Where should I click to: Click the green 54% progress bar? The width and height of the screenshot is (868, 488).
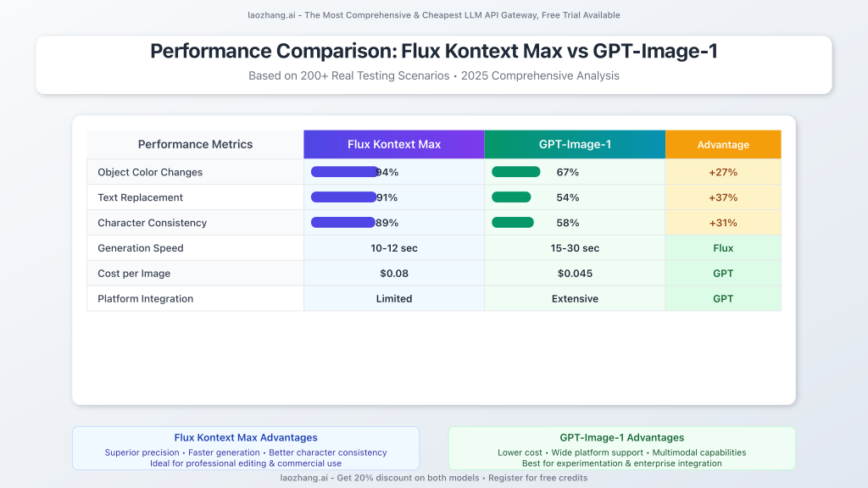pos(511,197)
